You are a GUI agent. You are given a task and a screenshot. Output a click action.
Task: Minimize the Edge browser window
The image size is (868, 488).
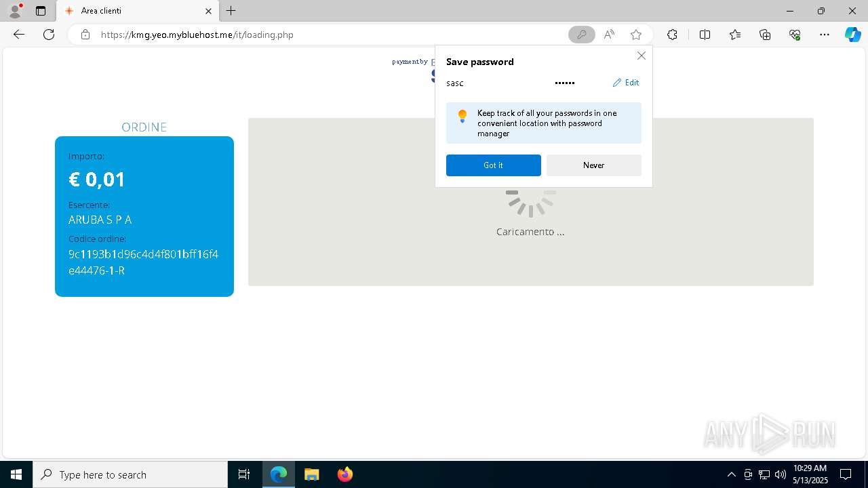coord(790,11)
